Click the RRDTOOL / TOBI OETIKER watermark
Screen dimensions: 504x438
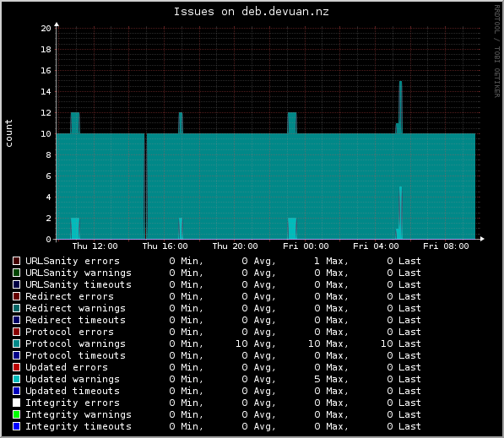497,51
